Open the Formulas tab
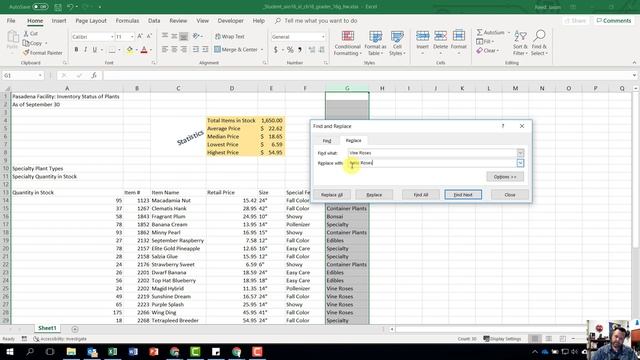The image size is (640, 360). tap(127, 20)
